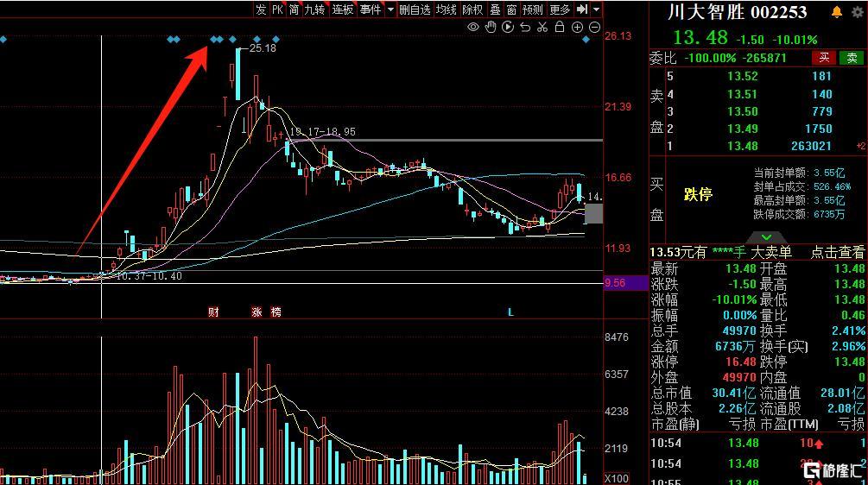
Task: Open the price alert bell icon
Action: 837,11
